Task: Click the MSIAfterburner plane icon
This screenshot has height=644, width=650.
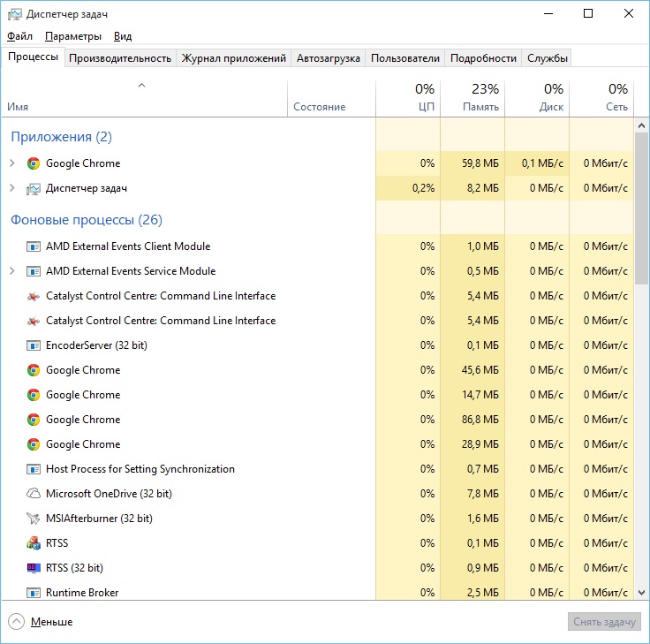Action: (x=34, y=519)
